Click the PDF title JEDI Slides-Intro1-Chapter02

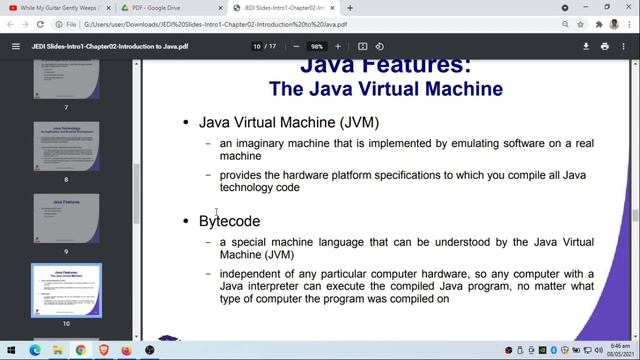110,47
